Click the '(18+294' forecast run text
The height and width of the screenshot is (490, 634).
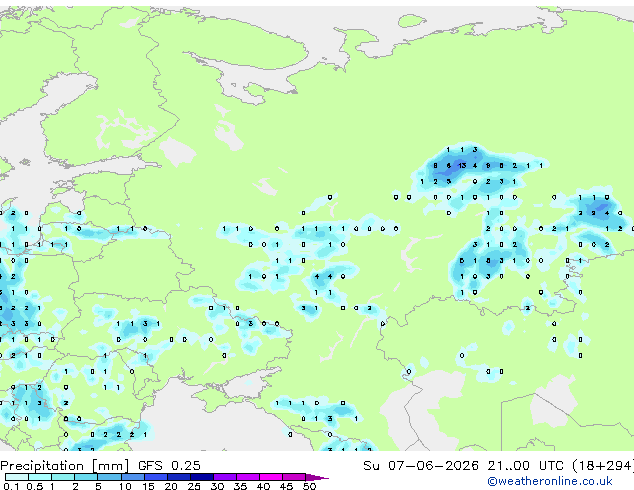pos(603,466)
